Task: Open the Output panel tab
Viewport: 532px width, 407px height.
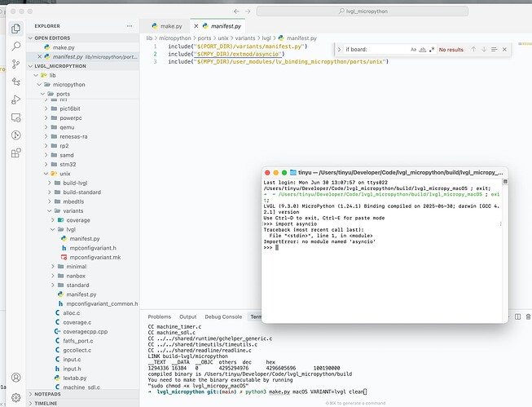Action: pos(187,316)
